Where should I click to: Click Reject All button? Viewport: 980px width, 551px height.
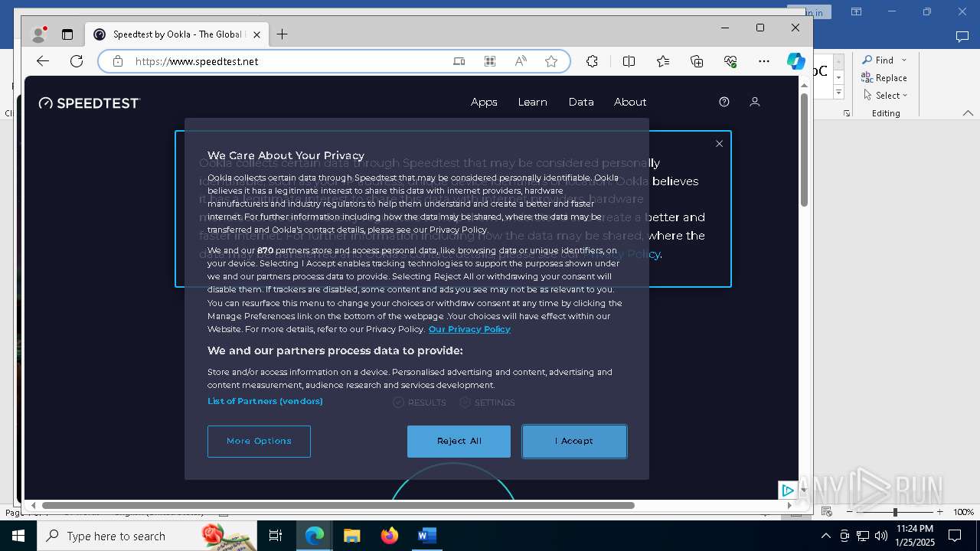(x=459, y=442)
